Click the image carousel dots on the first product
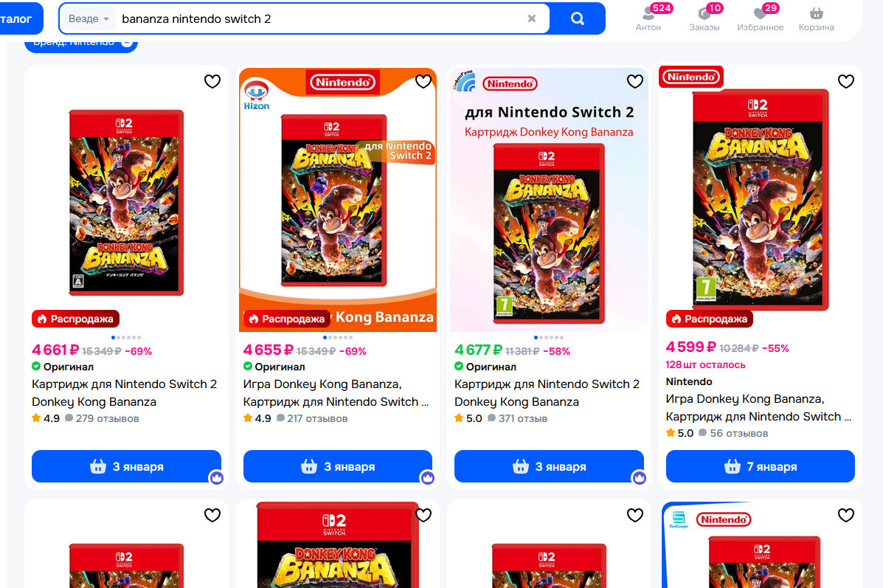This screenshot has width=883, height=588. [126, 337]
